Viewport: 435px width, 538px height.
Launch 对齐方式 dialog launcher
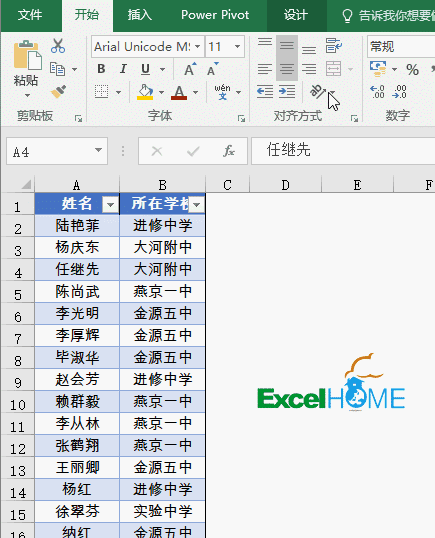click(x=354, y=119)
